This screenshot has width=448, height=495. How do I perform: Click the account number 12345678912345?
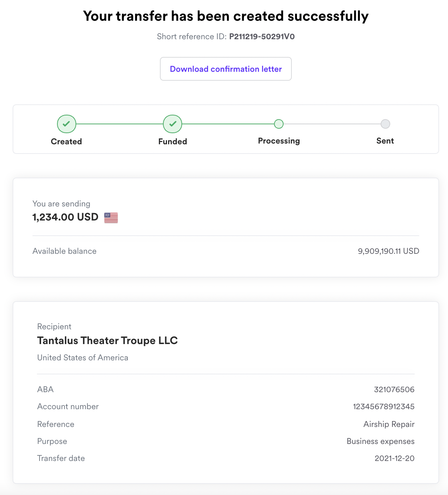pyautogui.click(x=384, y=407)
